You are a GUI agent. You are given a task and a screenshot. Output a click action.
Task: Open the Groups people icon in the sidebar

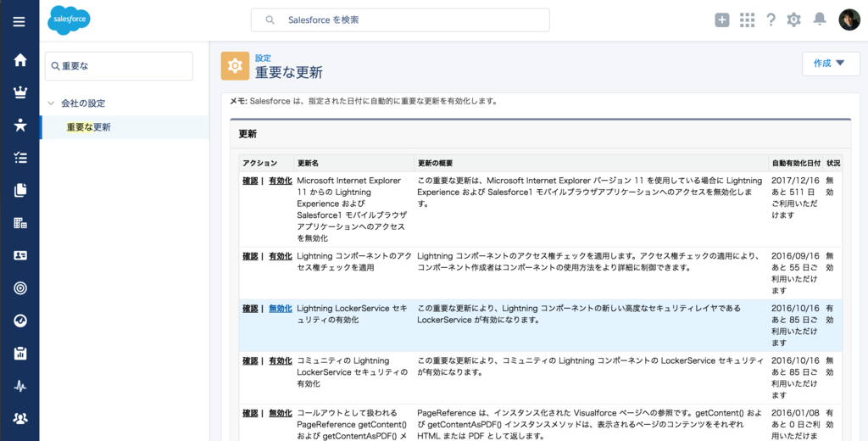(x=20, y=418)
